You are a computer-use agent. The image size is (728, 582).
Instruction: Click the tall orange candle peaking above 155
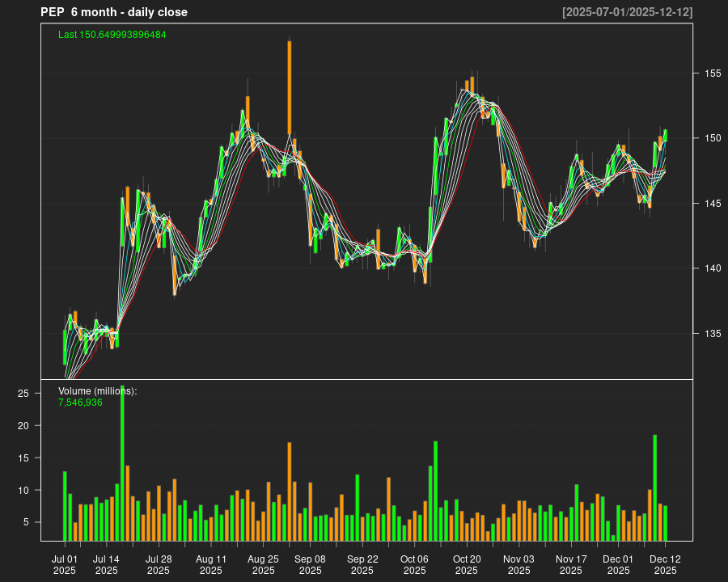pyautogui.click(x=289, y=87)
